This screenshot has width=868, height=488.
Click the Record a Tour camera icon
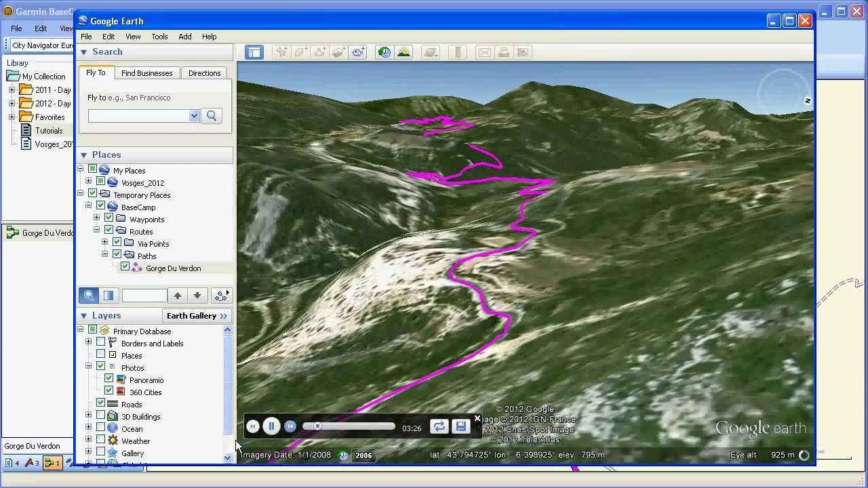point(358,52)
